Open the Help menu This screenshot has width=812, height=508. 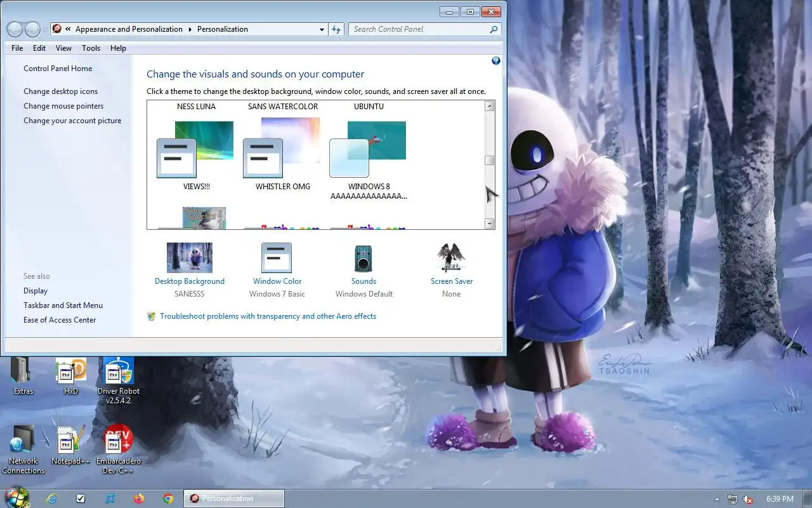(118, 48)
